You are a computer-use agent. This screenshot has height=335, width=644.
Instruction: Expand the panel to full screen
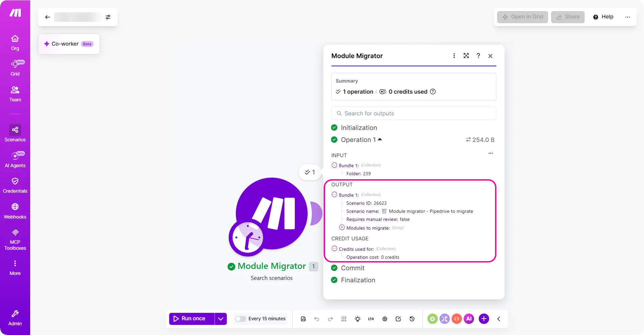pyautogui.click(x=466, y=56)
